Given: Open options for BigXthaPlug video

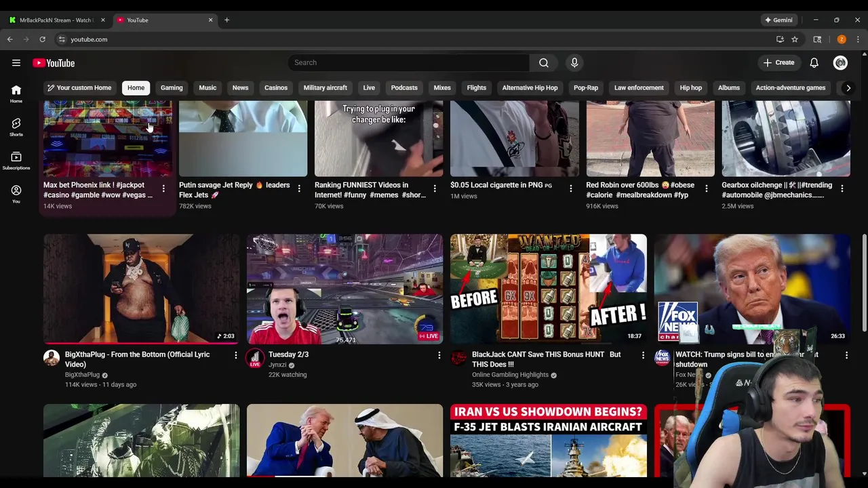Looking at the screenshot, I should (236, 355).
